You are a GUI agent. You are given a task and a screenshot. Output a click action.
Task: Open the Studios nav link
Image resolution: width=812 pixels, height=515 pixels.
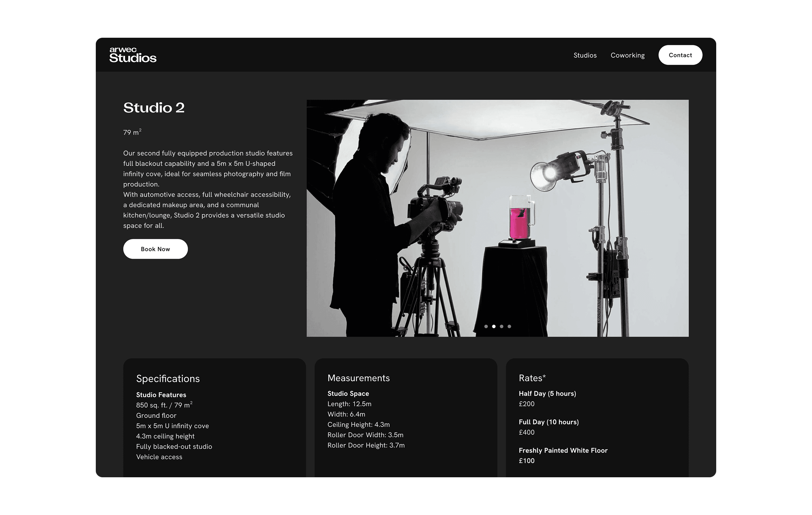pyautogui.click(x=585, y=55)
